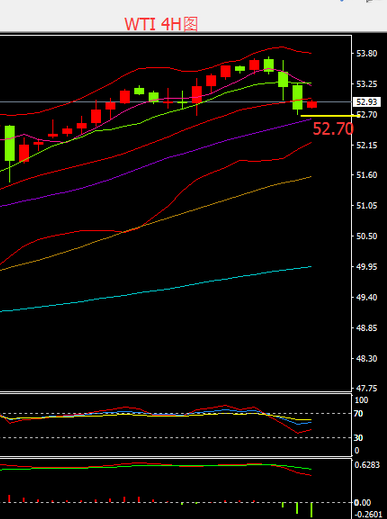Click the 48.85 price axis label
The height and width of the screenshot is (519, 387).
coord(367,328)
